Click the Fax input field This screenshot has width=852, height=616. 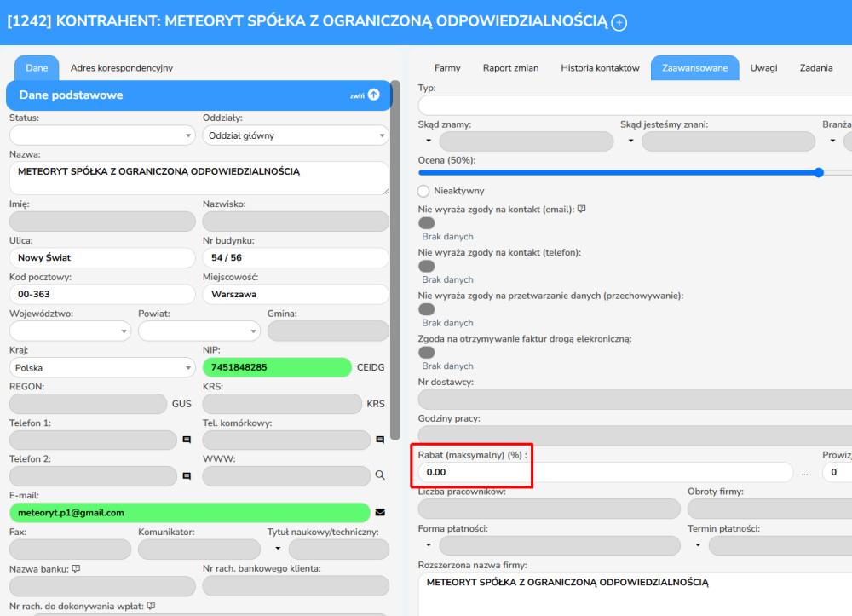click(70, 550)
